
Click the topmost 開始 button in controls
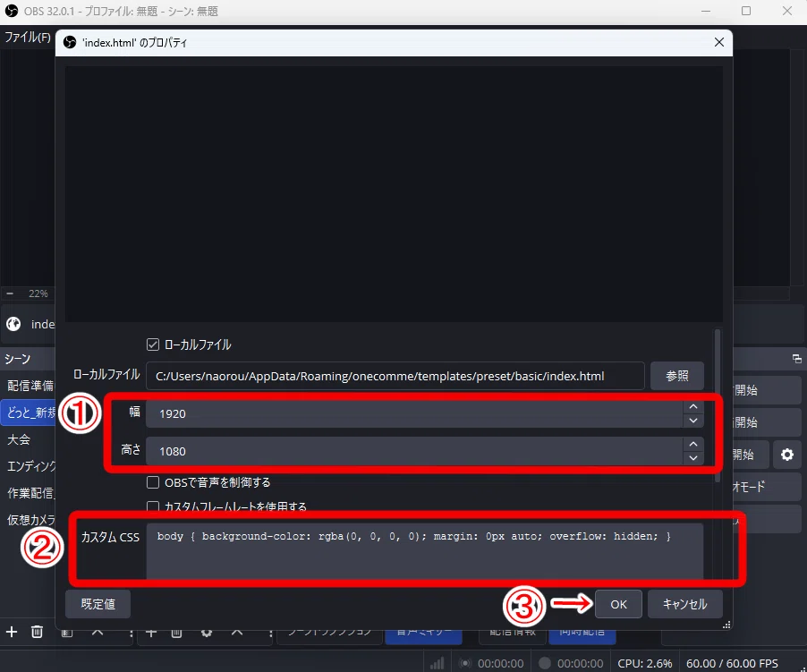click(767, 390)
